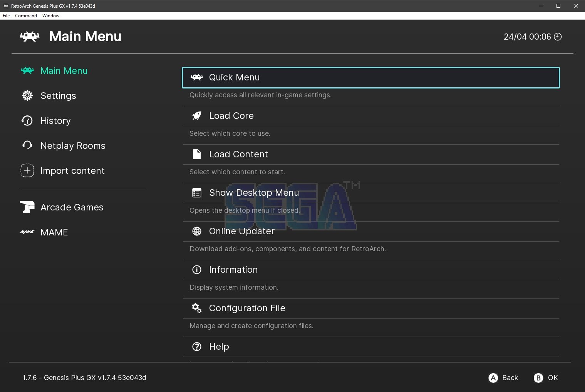Image resolution: width=585 pixels, height=392 pixels.
Task: Click the B OK button
Action: tap(546, 378)
